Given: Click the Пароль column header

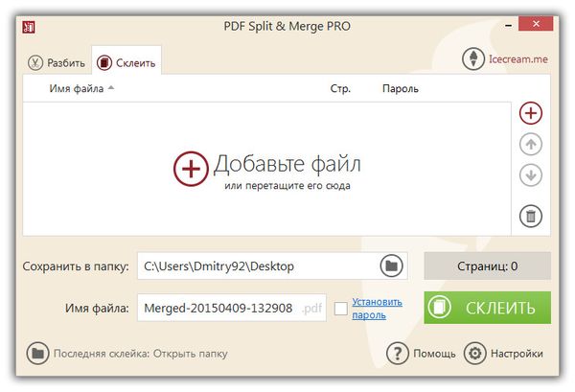Looking at the screenshot, I should click(400, 89).
